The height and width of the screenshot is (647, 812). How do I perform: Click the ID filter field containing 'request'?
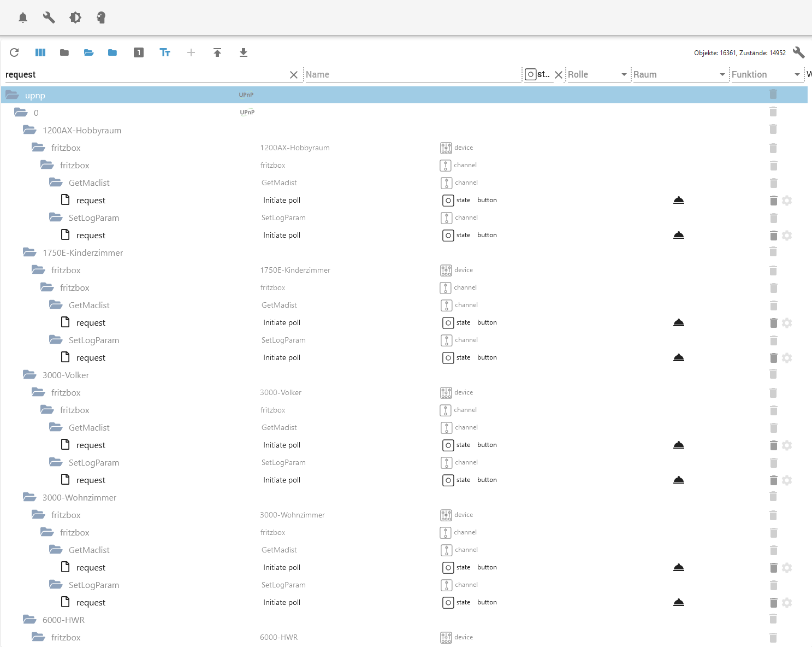(146, 75)
